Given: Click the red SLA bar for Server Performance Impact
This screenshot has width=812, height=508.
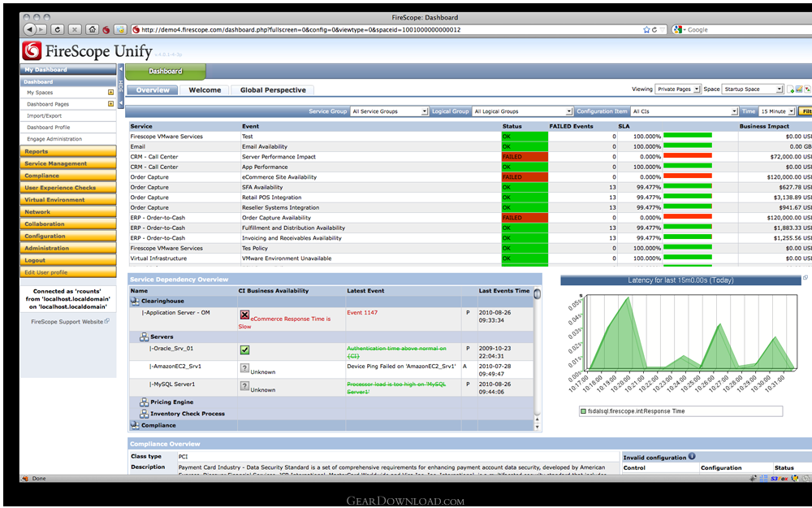Looking at the screenshot, I should point(688,155).
